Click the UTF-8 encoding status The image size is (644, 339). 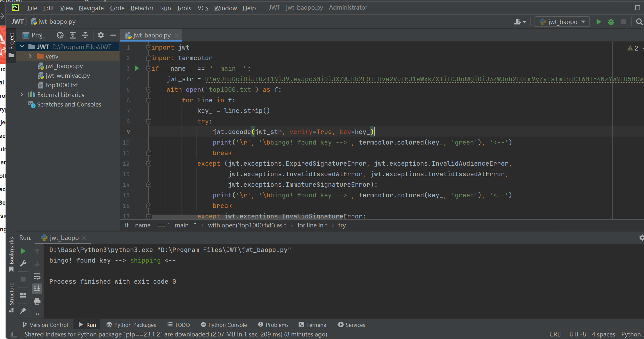coord(577,334)
